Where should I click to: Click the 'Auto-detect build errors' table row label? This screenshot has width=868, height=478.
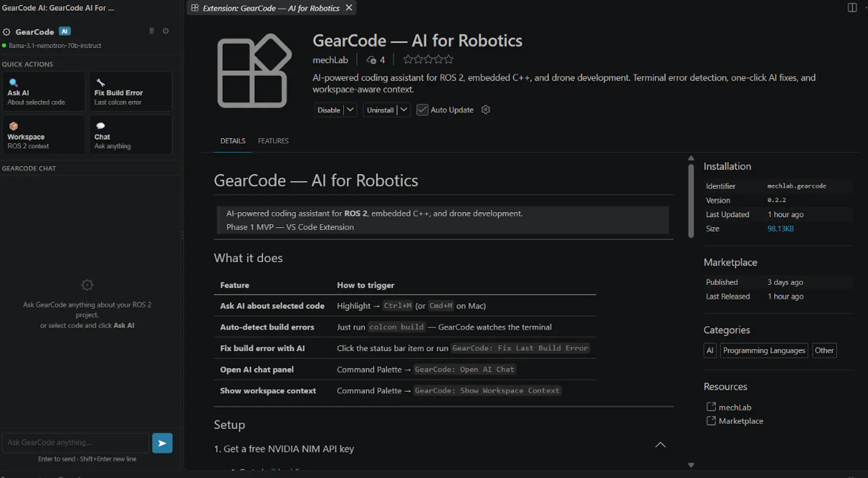267,327
